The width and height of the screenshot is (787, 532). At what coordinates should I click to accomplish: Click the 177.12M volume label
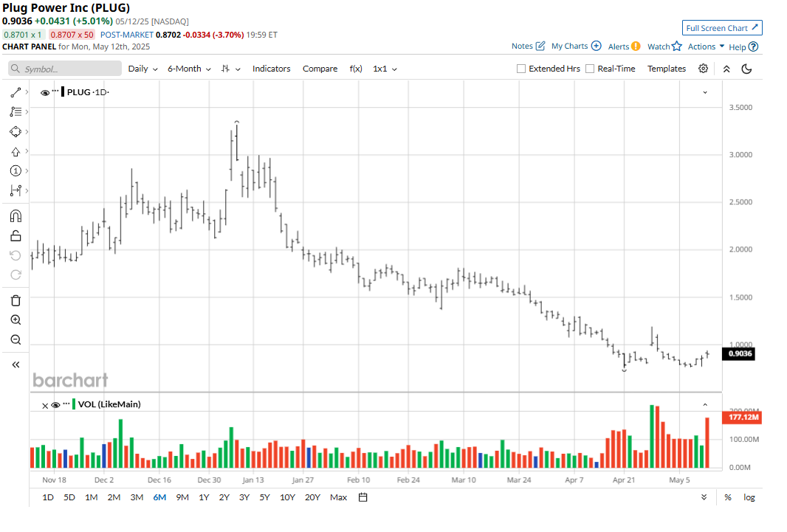742,417
